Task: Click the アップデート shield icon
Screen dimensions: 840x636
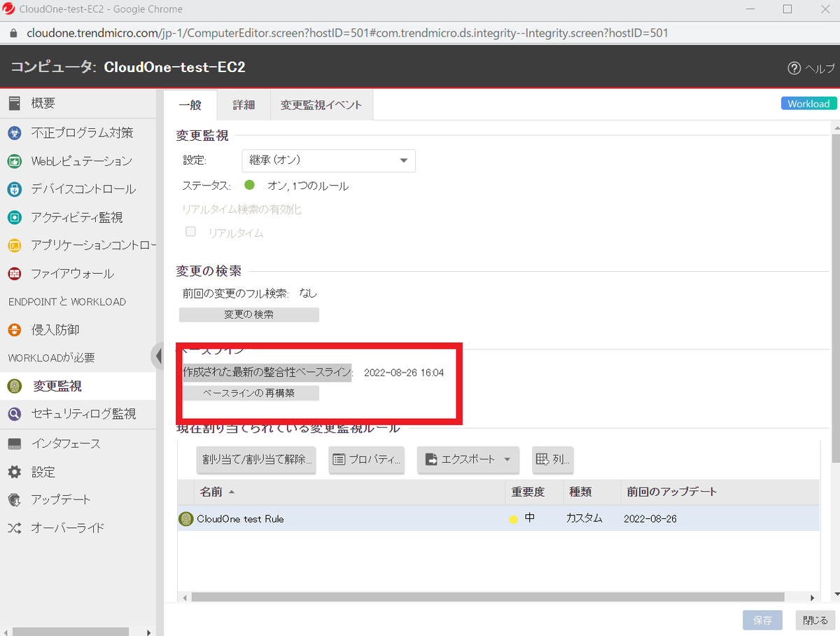Action: (14, 500)
